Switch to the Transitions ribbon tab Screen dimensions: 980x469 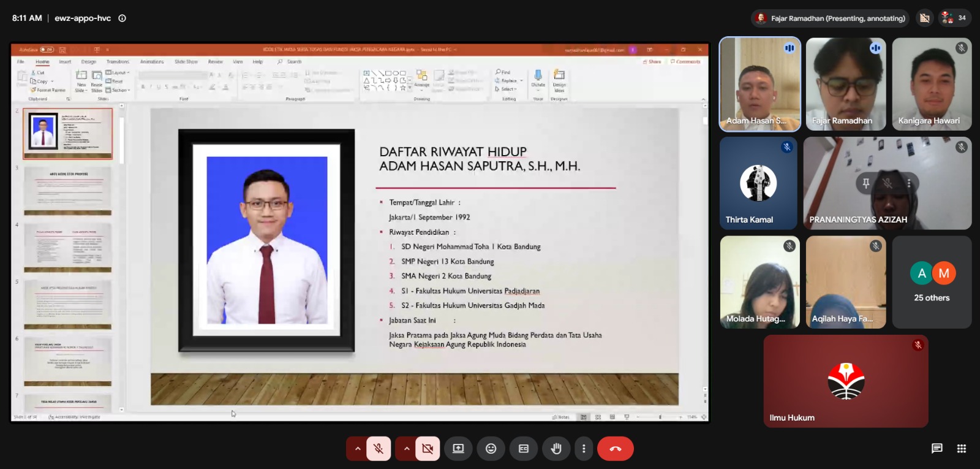[118, 62]
